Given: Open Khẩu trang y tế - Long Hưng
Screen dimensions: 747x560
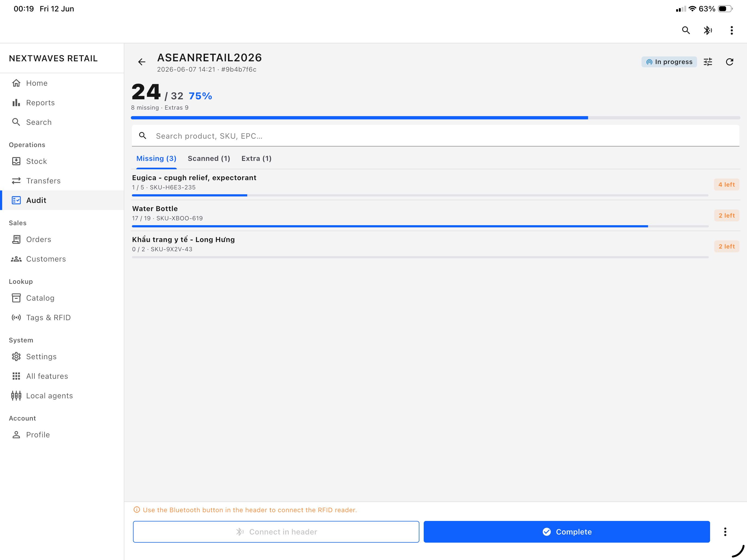Looking at the screenshot, I should click(x=435, y=246).
